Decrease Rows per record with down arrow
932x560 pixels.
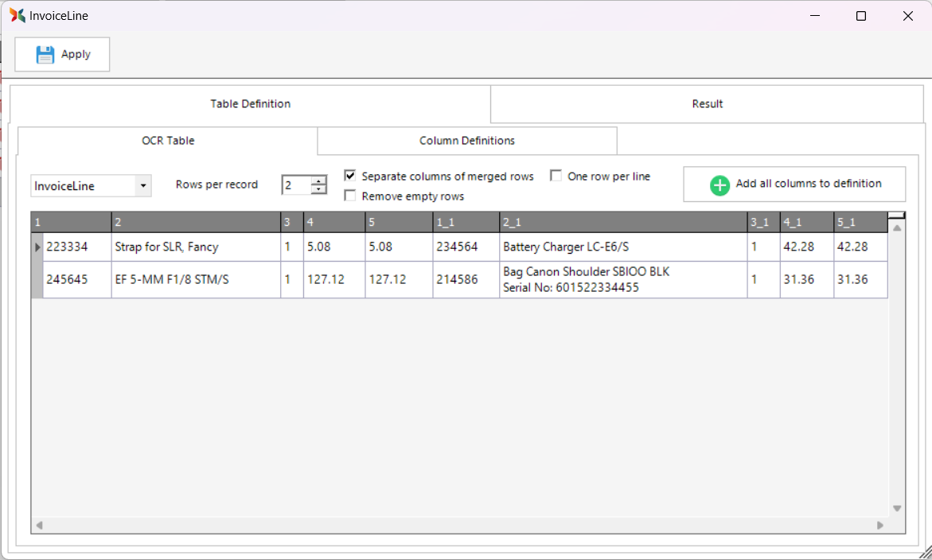[319, 190]
